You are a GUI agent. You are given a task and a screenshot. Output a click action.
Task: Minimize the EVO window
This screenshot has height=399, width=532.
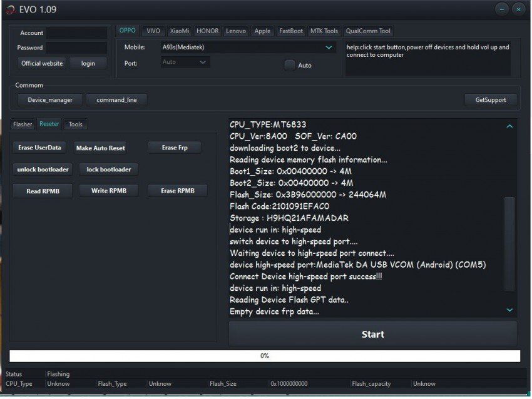click(501, 9)
